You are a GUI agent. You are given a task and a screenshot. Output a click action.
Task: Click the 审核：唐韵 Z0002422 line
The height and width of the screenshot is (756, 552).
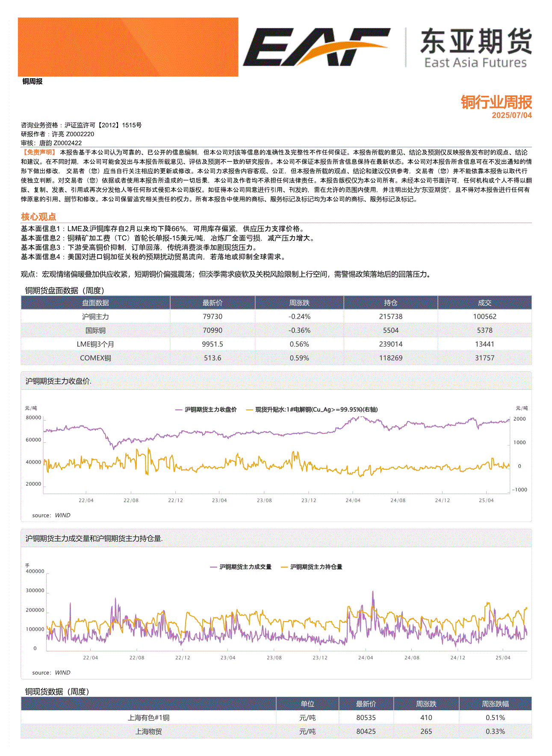tap(51, 143)
